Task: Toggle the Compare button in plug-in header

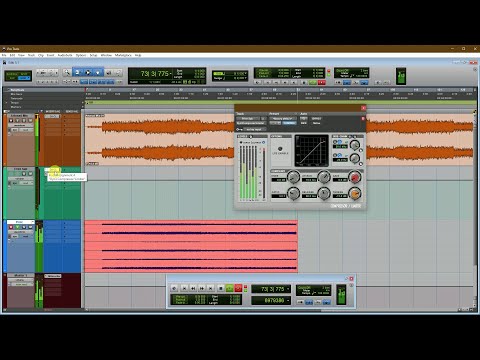Action: (x=289, y=123)
